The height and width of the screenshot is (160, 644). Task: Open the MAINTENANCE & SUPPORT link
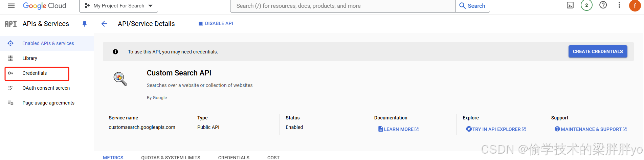pyautogui.click(x=591, y=129)
